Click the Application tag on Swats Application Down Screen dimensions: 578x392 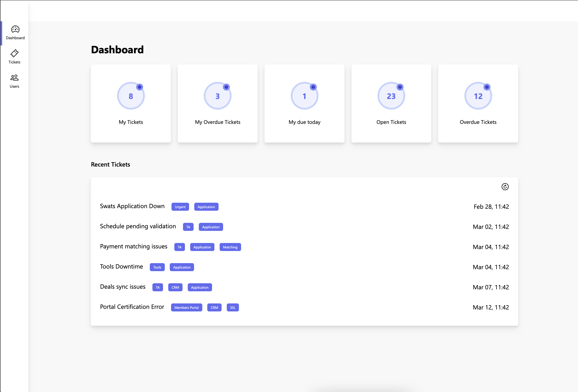point(206,207)
